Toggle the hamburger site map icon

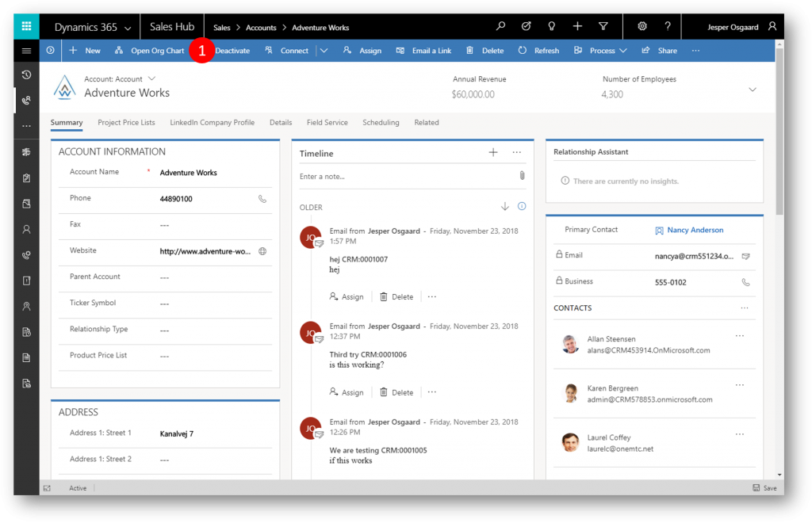[26, 51]
